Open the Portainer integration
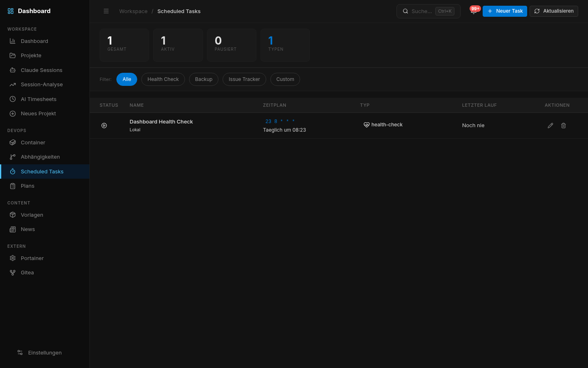 32,258
